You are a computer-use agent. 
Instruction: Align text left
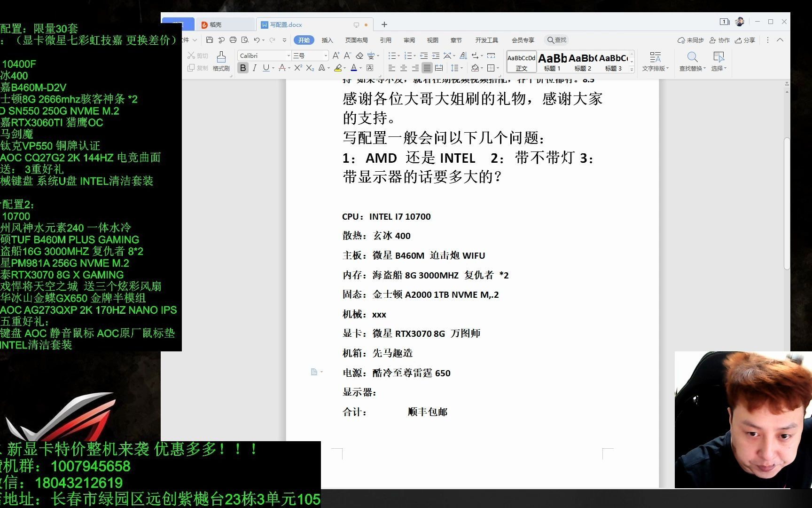(x=391, y=68)
